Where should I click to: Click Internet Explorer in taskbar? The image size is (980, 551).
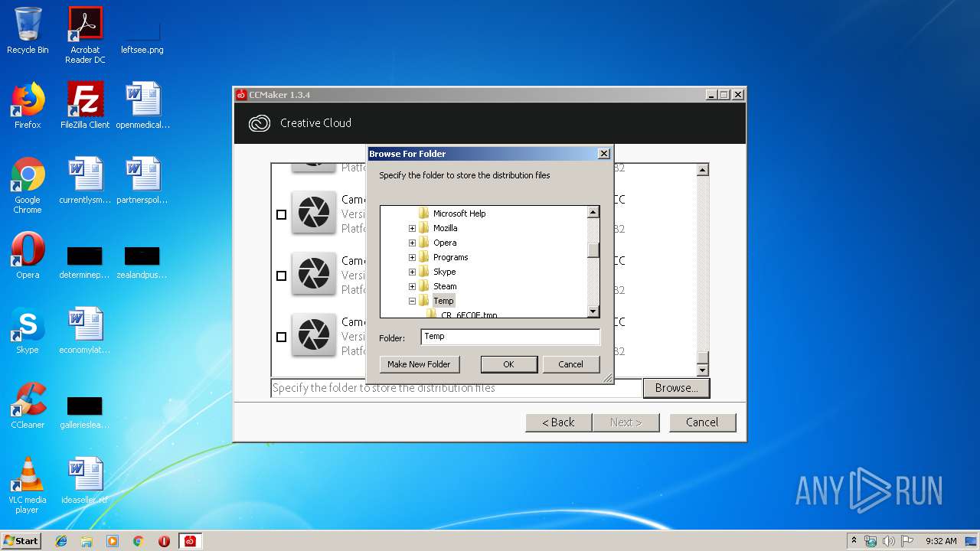[61, 541]
